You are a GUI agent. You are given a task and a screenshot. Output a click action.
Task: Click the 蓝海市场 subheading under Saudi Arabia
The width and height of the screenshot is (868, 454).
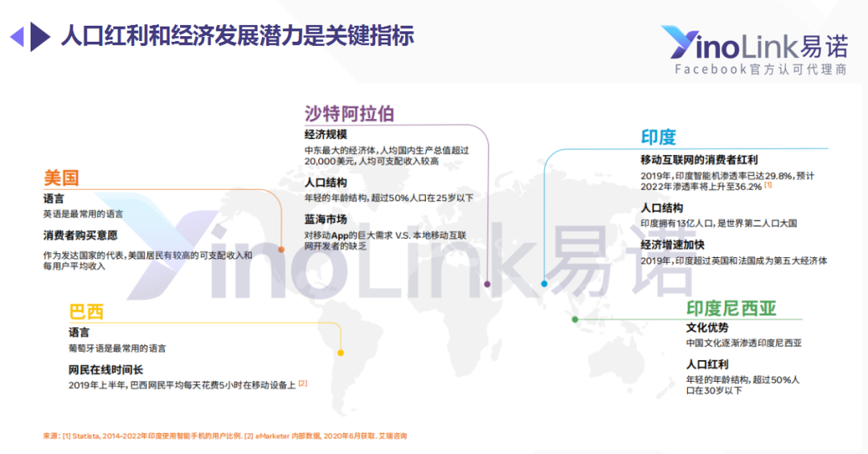click(x=325, y=219)
